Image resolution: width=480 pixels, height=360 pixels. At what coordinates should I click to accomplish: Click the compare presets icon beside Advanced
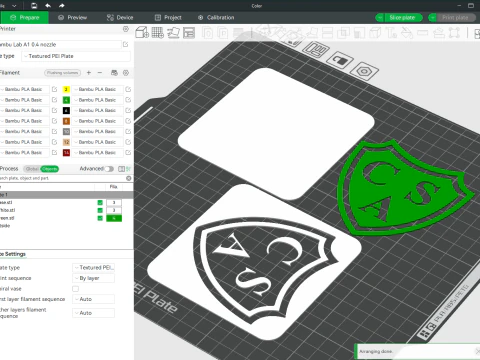point(122,169)
